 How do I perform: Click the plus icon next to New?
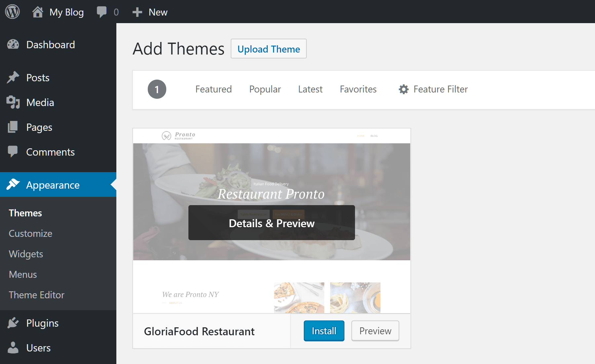(x=137, y=12)
